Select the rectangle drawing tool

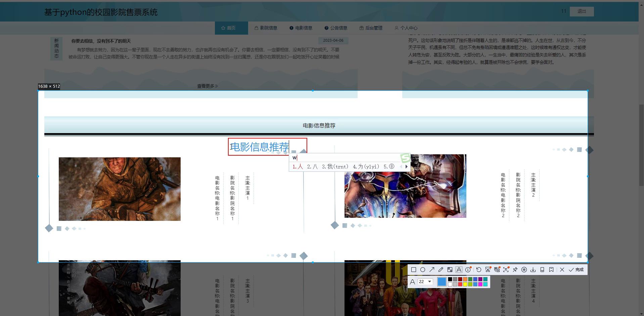(x=414, y=270)
